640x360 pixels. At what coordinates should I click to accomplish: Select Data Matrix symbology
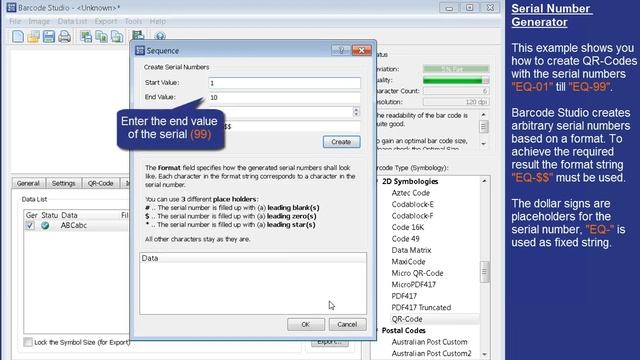(411, 250)
